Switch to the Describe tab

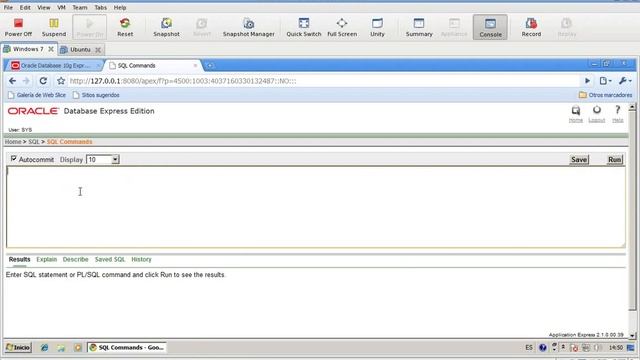click(x=76, y=260)
